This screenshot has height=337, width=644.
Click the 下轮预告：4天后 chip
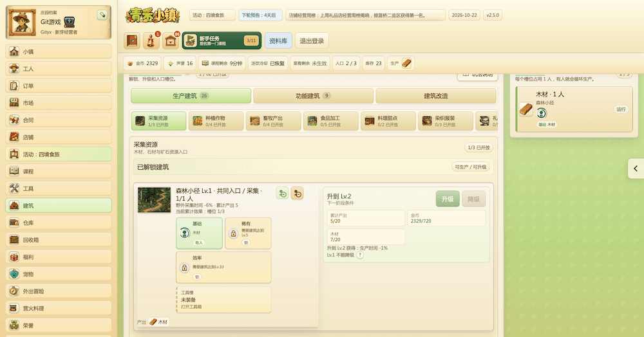[260, 15]
